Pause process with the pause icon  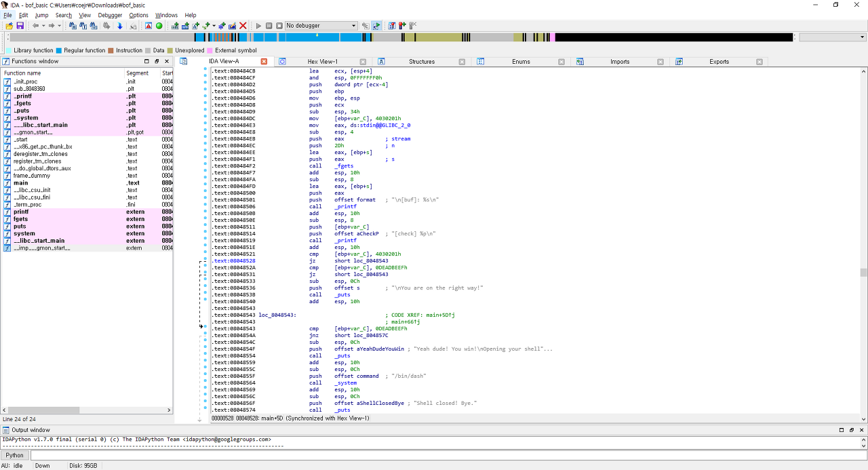[269, 26]
